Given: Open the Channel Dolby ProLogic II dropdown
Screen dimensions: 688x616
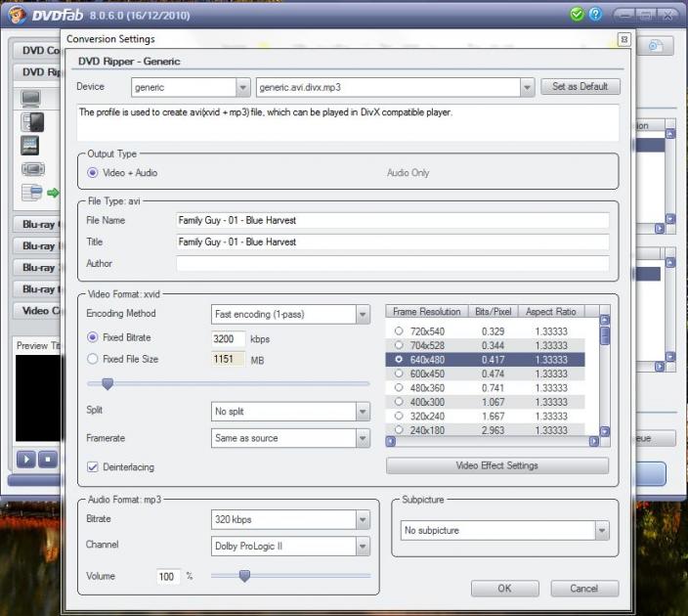Looking at the screenshot, I should [x=363, y=547].
